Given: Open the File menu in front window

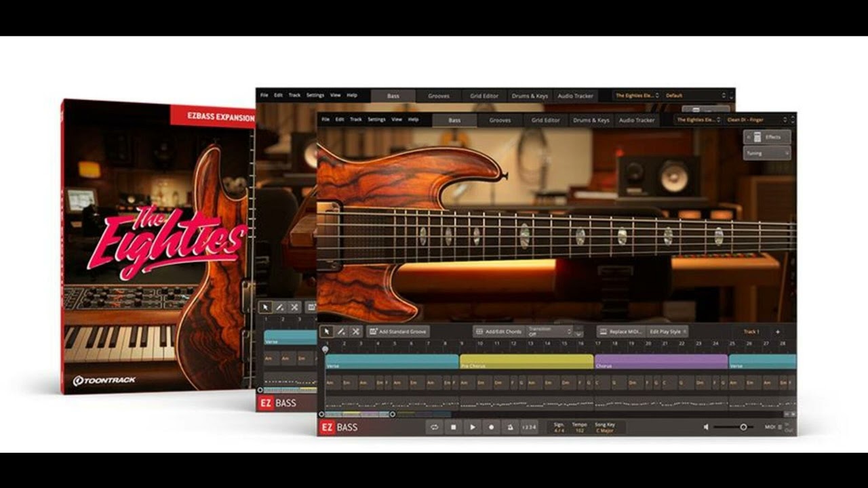Looking at the screenshot, I should 325,119.
